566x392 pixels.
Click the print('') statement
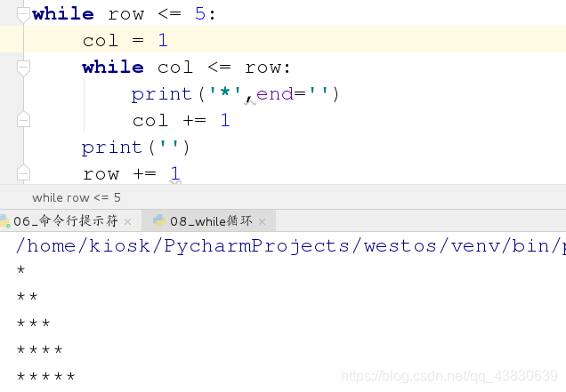click(x=135, y=148)
